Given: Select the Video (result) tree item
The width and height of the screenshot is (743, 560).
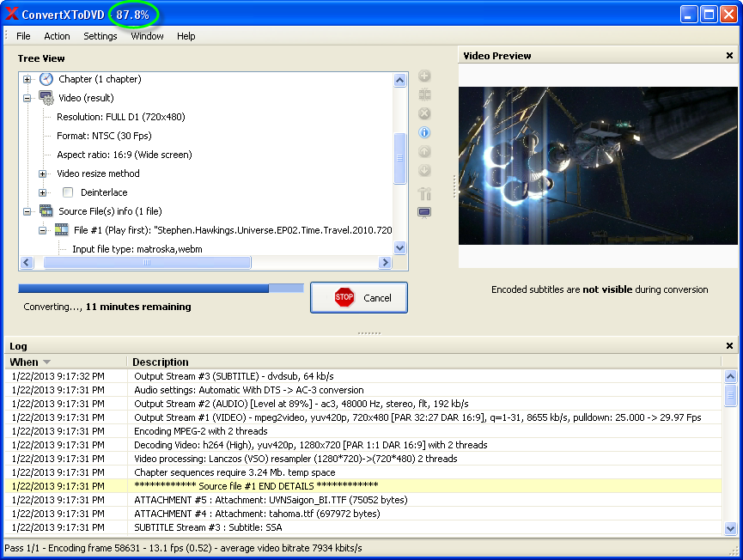Looking at the screenshot, I should pos(86,98).
